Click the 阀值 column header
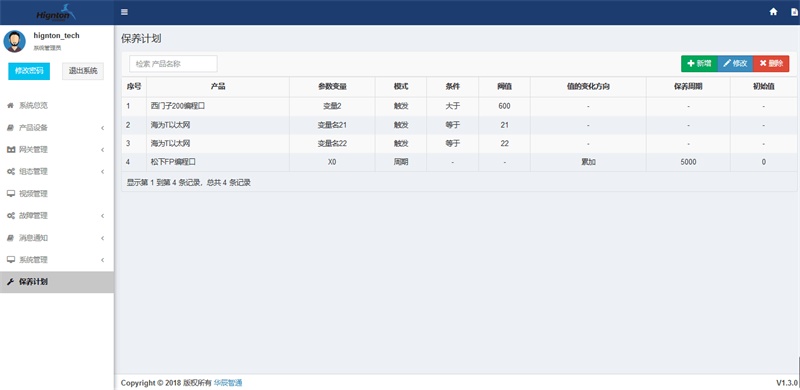800x390 pixels. pyautogui.click(x=505, y=87)
